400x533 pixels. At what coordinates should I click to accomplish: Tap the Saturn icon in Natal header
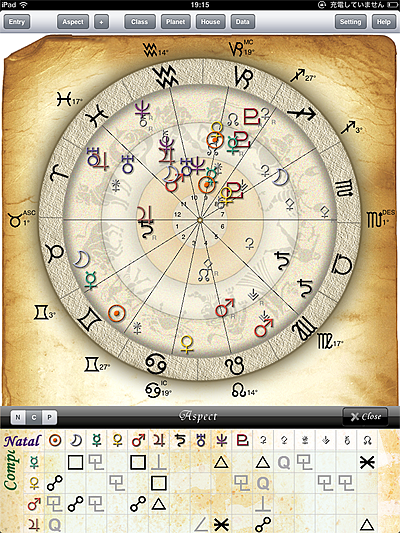pyautogui.click(x=180, y=441)
